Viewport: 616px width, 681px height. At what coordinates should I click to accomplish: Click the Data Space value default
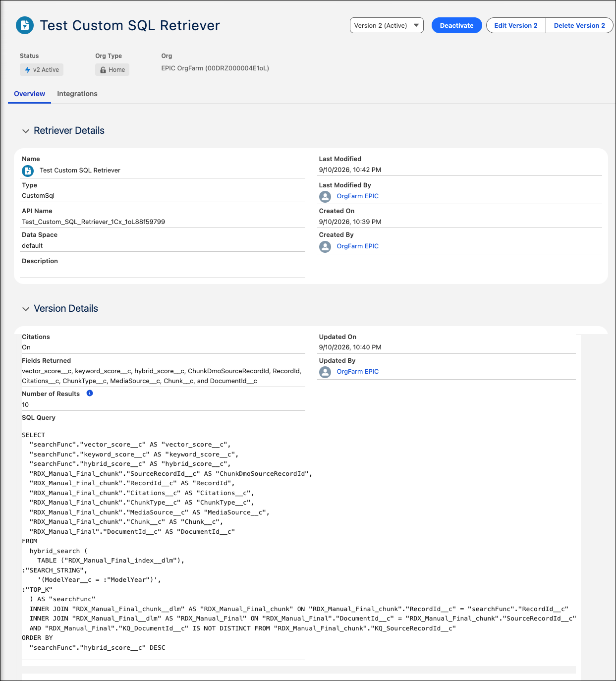point(32,246)
